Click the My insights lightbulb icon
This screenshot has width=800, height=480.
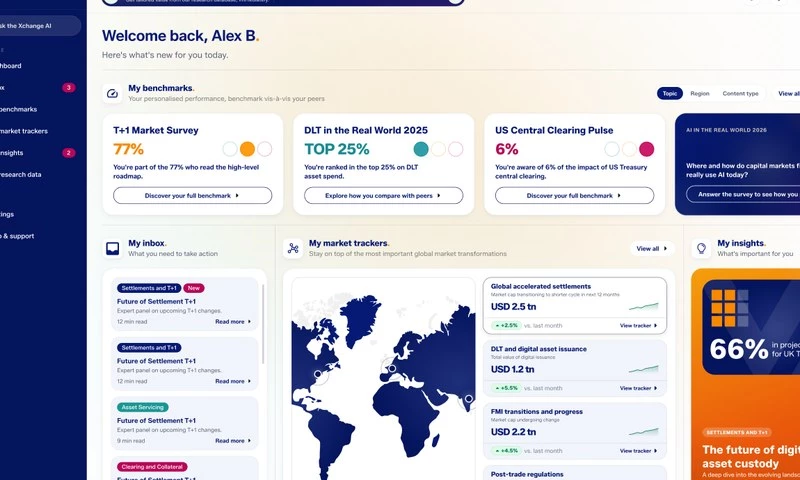coord(702,248)
